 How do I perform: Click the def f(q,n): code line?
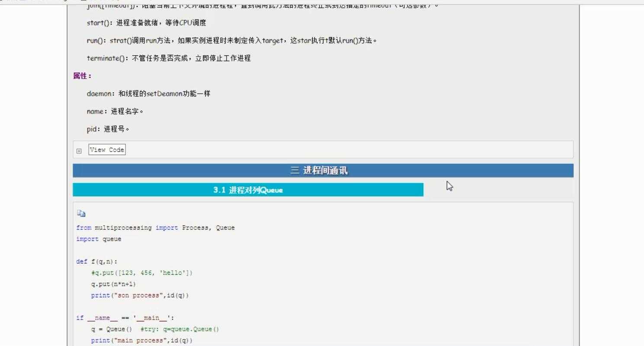click(x=97, y=261)
